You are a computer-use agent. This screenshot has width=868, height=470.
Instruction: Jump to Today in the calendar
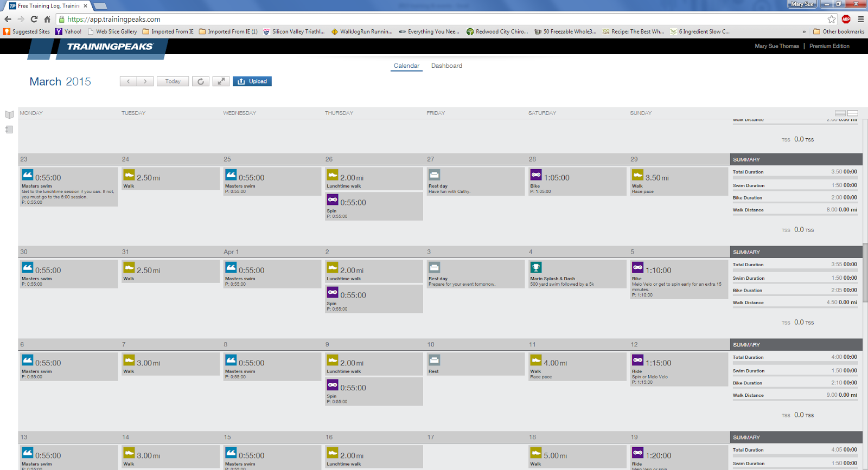173,81
